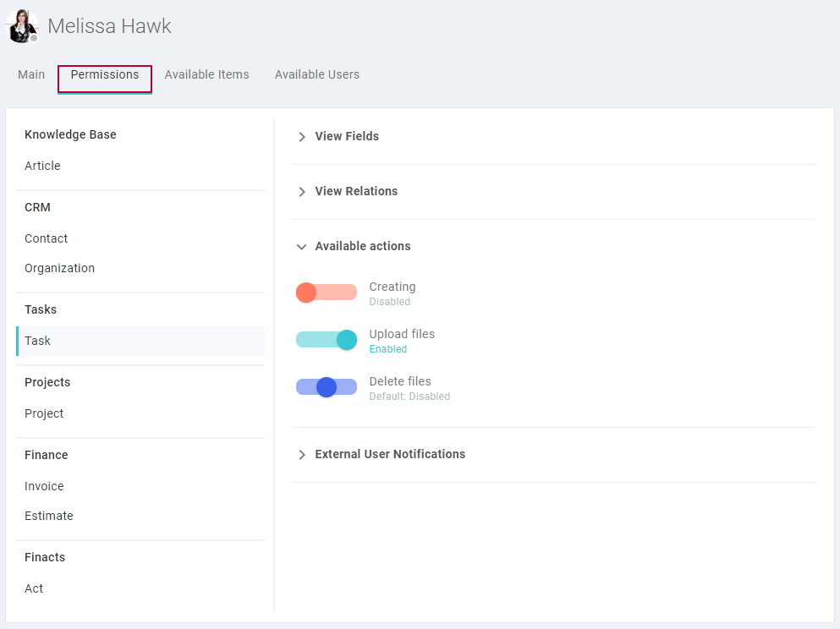
Task: Click Melissa Hawk's profile avatar
Action: (22, 25)
